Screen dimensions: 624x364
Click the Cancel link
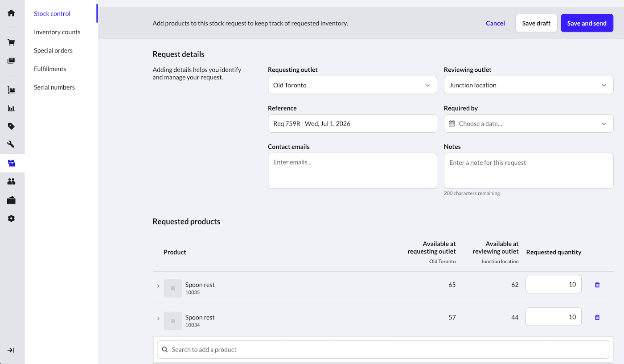tap(495, 23)
